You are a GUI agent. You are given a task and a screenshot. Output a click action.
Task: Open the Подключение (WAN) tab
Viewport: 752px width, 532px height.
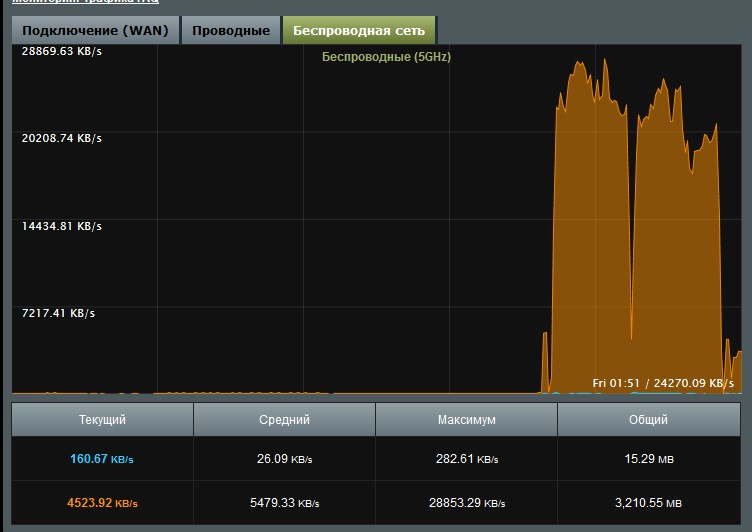(x=96, y=31)
